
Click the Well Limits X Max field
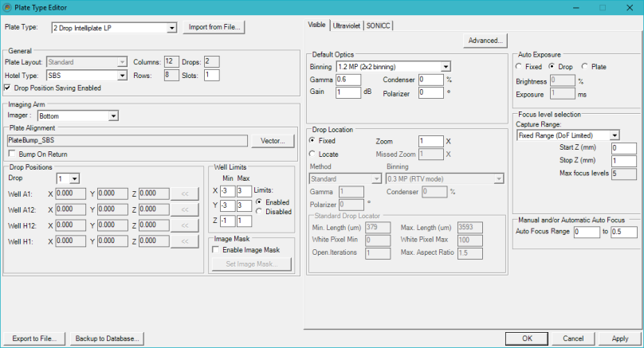tap(244, 191)
